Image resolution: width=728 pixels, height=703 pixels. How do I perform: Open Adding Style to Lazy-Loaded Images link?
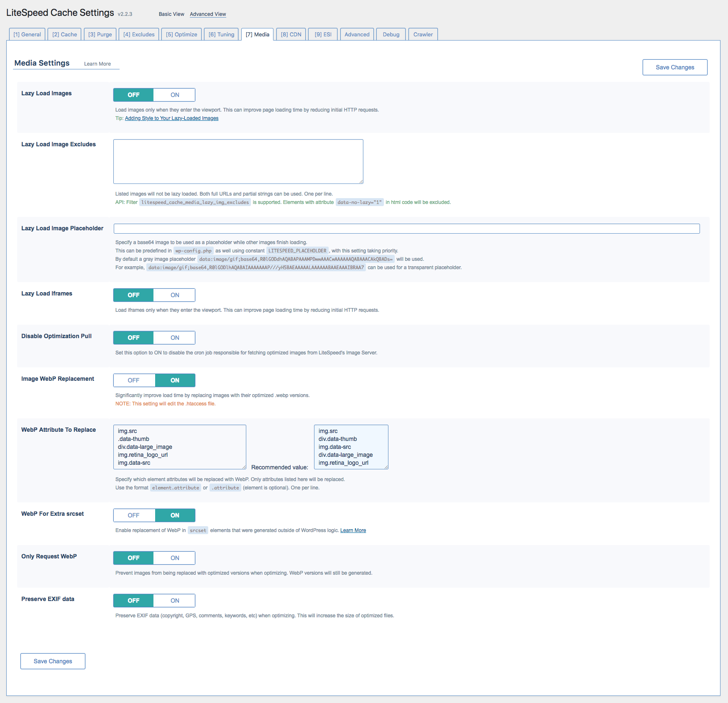tap(171, 118)
